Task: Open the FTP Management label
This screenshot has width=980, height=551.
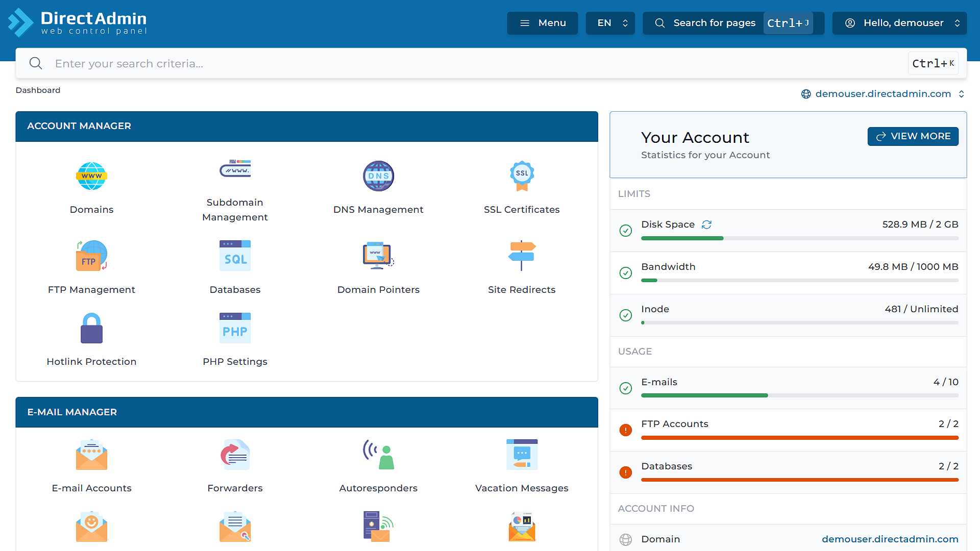Action: pyautogui.click(x=91, y=290)
